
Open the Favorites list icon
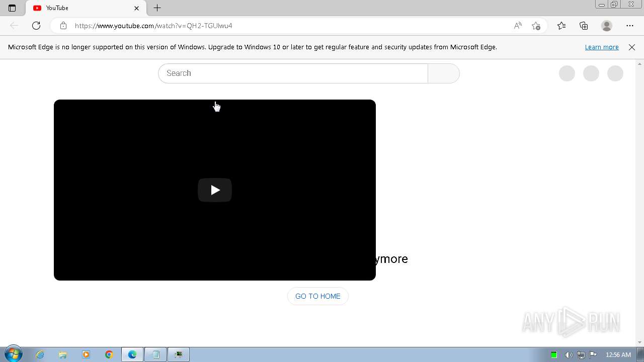coord(561,26)
